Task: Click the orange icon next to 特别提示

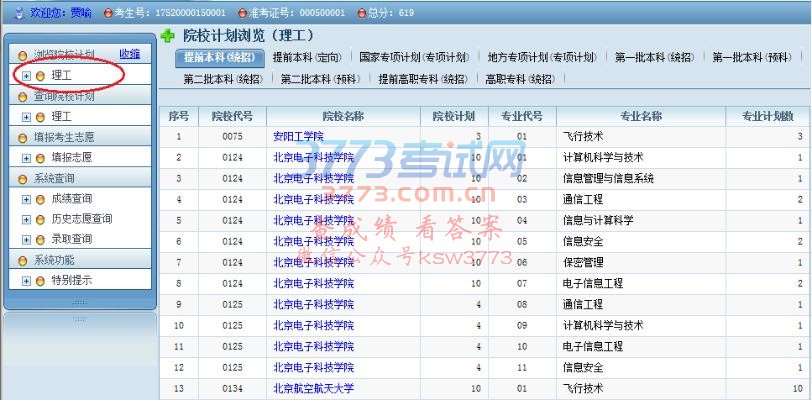Action: [40, 280]
